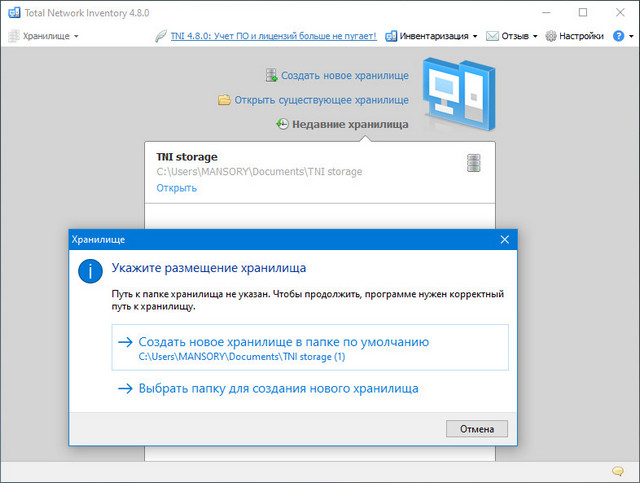Expand the Отзыв dropdown arrow
Screen dimensions: 640x483
click(536, 36)
